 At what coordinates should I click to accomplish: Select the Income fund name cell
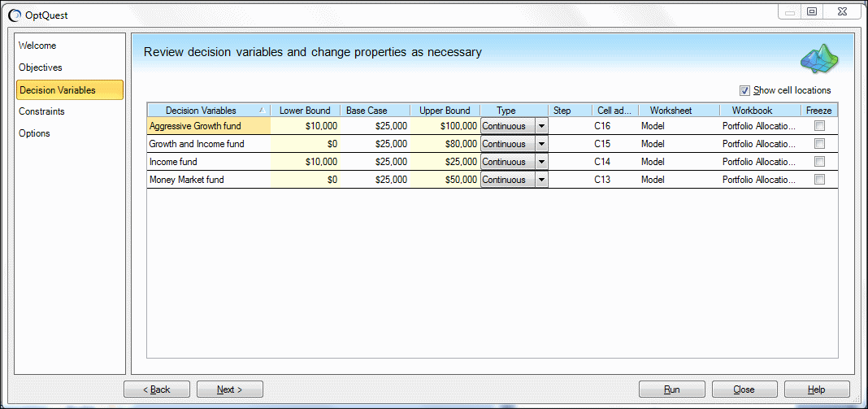click(209, 162)
